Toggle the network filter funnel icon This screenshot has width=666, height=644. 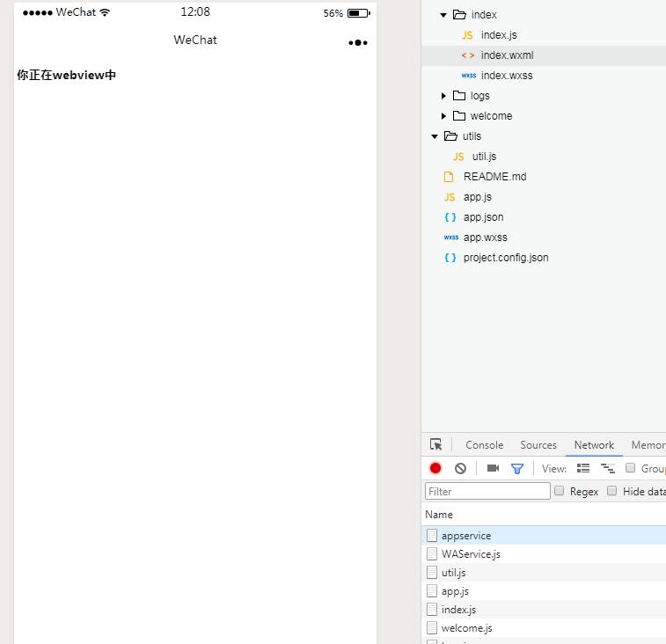click(517, 469)
